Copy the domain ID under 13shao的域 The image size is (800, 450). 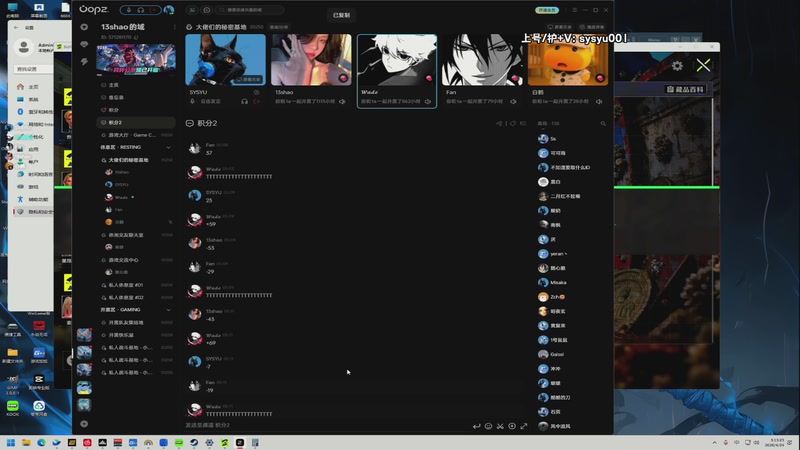[136, 37]
